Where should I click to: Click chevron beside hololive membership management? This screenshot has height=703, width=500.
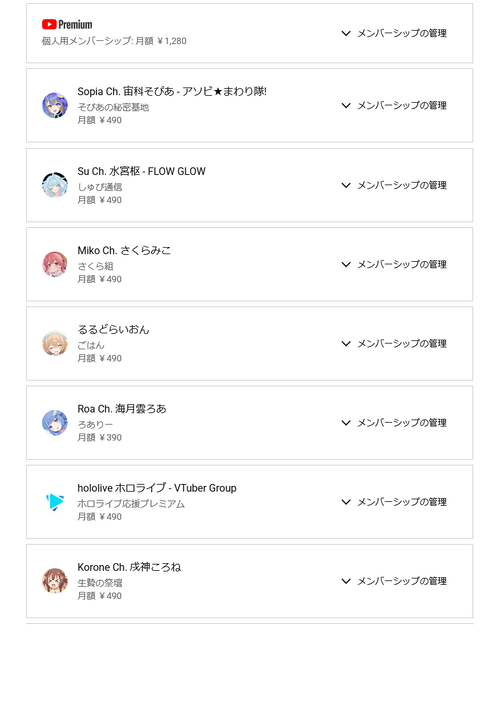(x=346, y=502)
